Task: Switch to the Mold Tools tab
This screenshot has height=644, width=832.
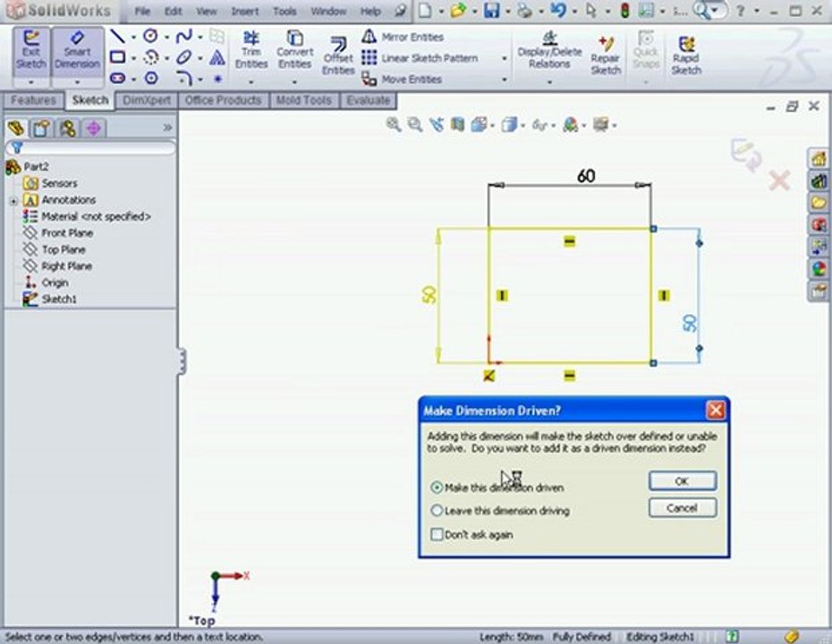Action: 303,100
